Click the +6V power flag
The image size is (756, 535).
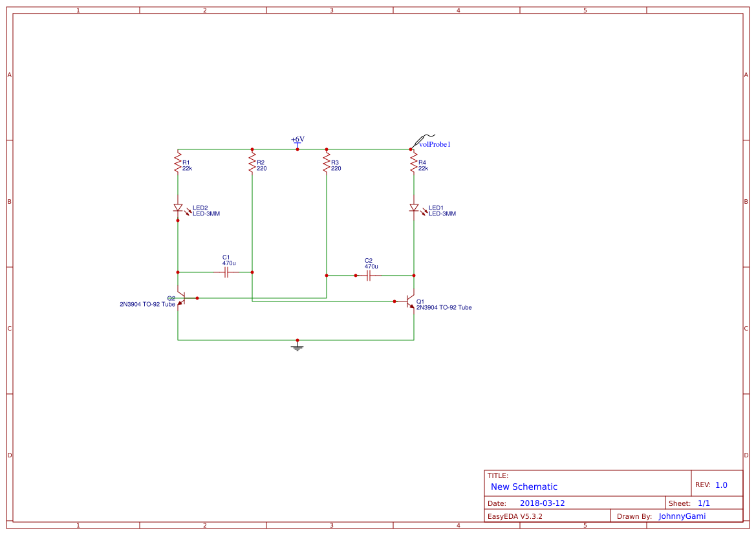tap(297, 142)
